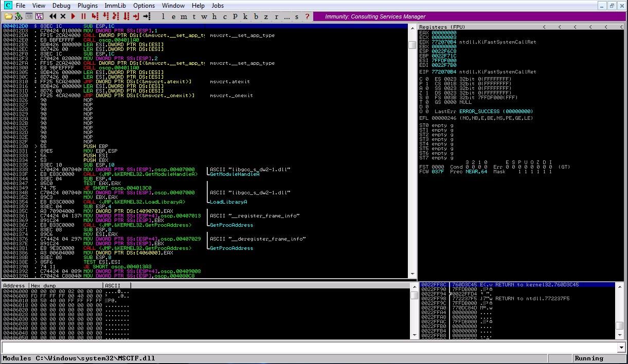Viewport: 628px width, 364px height.
Task: Click the 'z' toolbar button
Action: point(266,16)
